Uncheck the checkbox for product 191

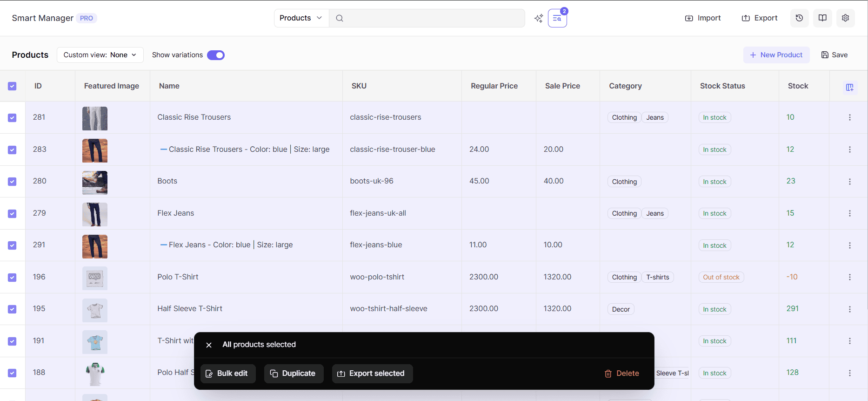click(12, 341)
